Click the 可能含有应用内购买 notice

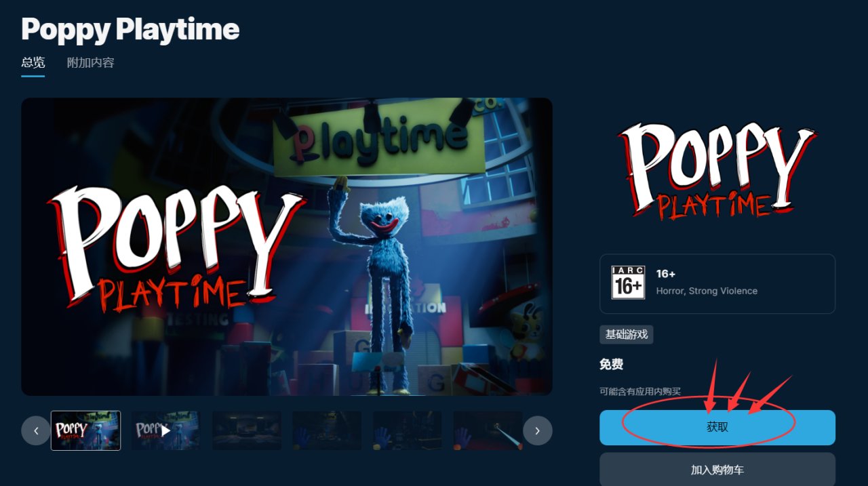point(640,392)
